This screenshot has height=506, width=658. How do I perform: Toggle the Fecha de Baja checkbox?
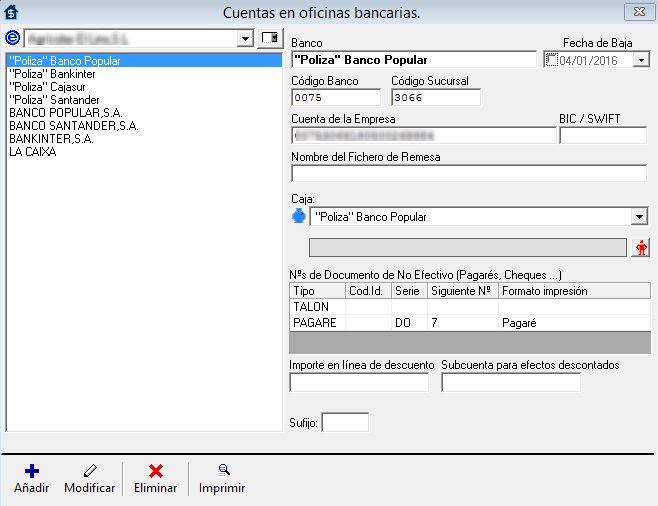552,60
